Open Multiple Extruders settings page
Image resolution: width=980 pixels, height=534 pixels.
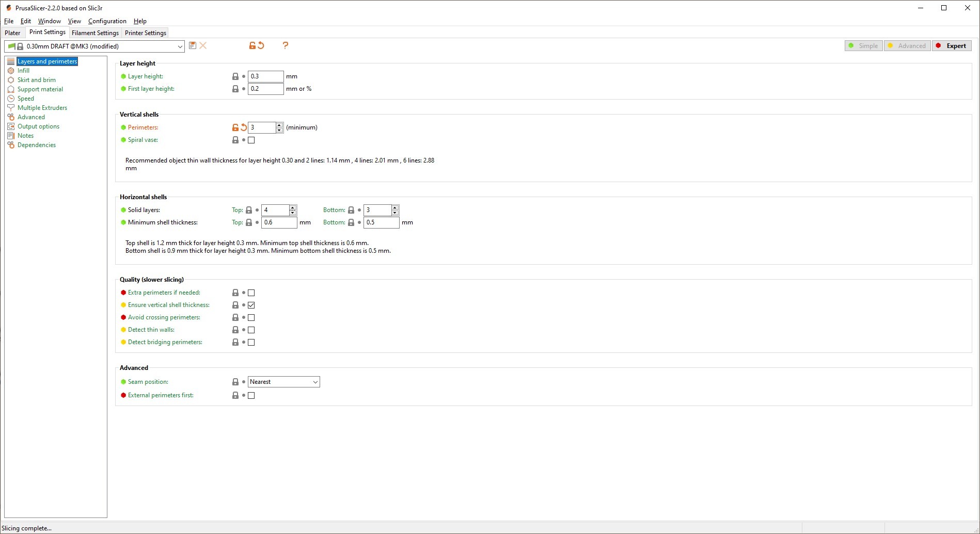pos(42,108)
